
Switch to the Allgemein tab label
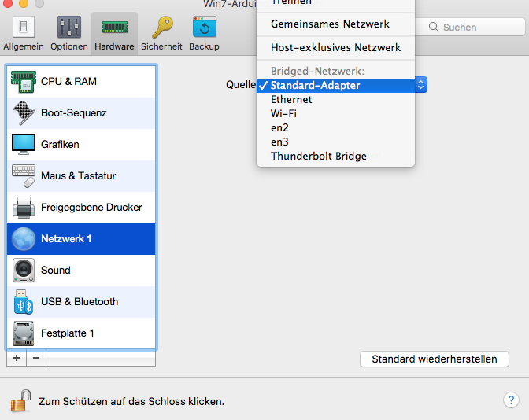point(24,46)
